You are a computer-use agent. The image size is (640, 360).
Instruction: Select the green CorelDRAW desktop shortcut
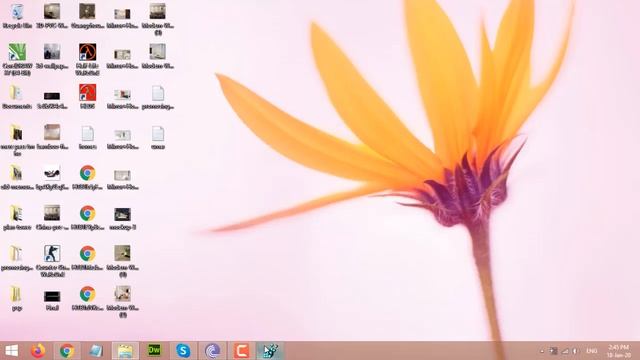point(17,60)
